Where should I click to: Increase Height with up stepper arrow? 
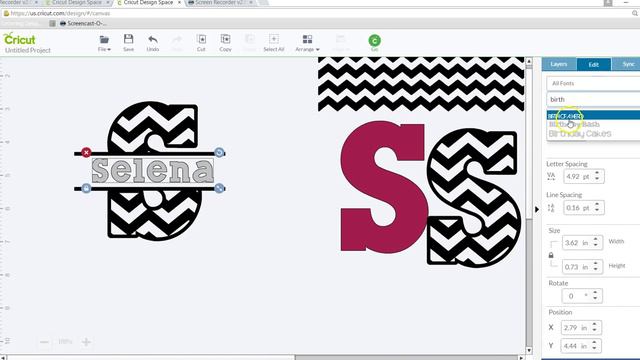(596, 264)
